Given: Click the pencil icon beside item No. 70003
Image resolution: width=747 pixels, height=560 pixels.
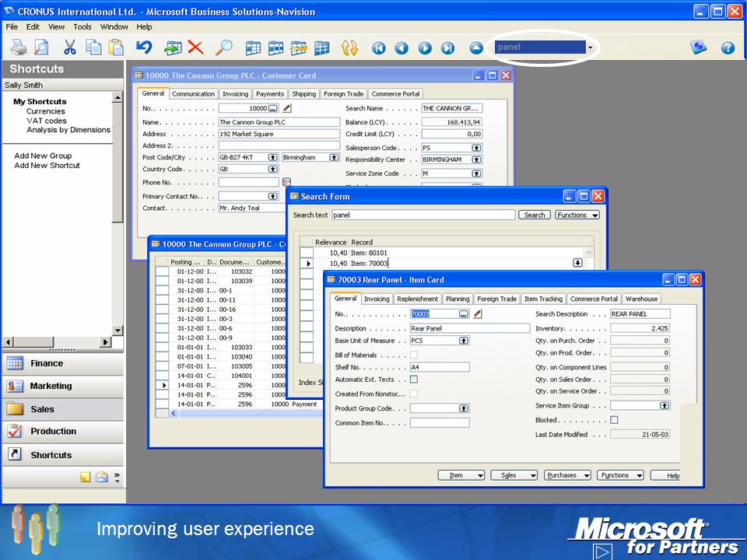Looking at the screenshot, I should tap(477, 313).
